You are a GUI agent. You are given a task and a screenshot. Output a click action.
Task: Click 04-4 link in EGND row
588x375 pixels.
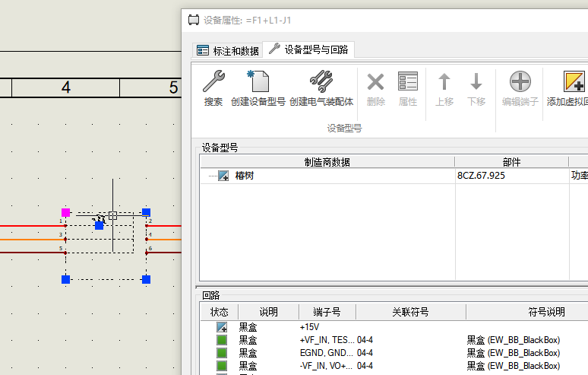tap(365, 353)
